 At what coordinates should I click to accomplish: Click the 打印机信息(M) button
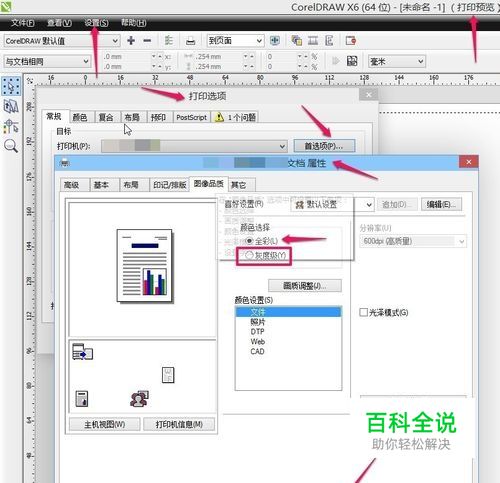click(x=179, y=424)
